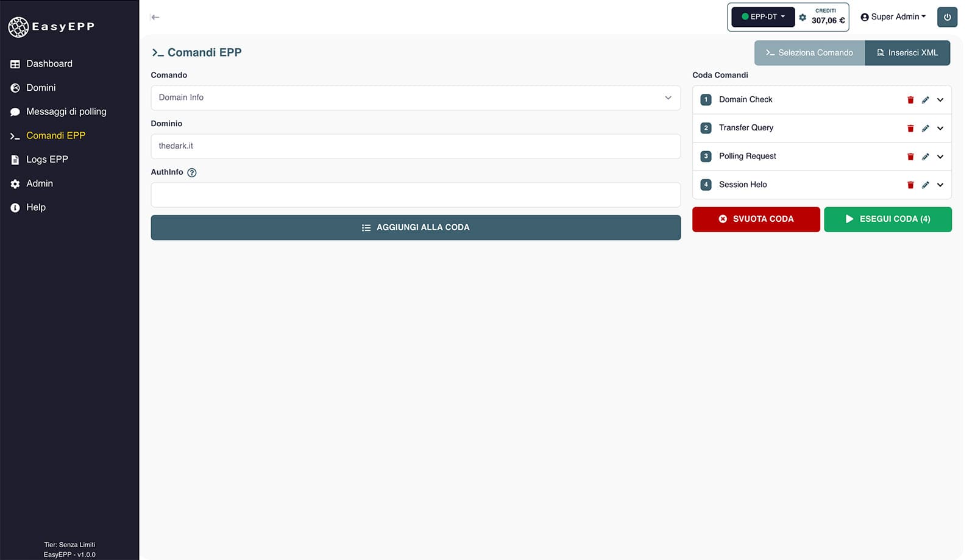
Task: Expand the Super Admin user menu
Action: (893, 17)
